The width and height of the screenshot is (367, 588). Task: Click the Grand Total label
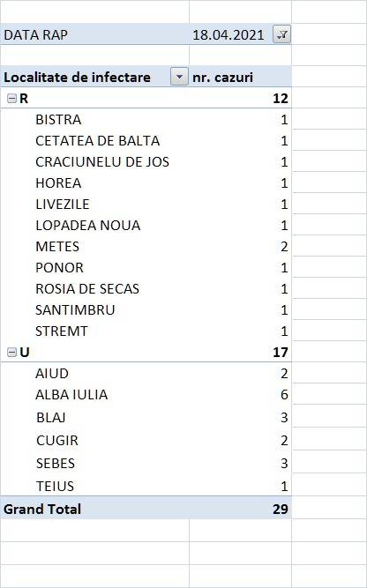click(x=42, y=510)
